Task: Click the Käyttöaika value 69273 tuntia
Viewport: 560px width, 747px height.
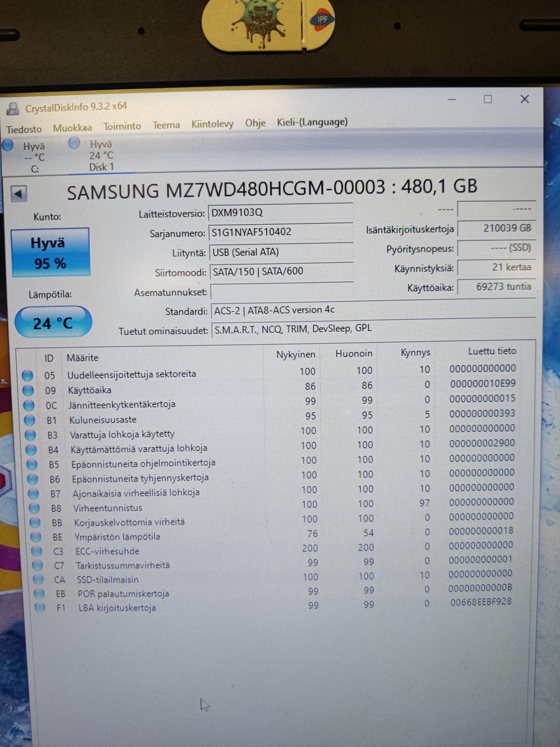Action: (x=496, y=287)
